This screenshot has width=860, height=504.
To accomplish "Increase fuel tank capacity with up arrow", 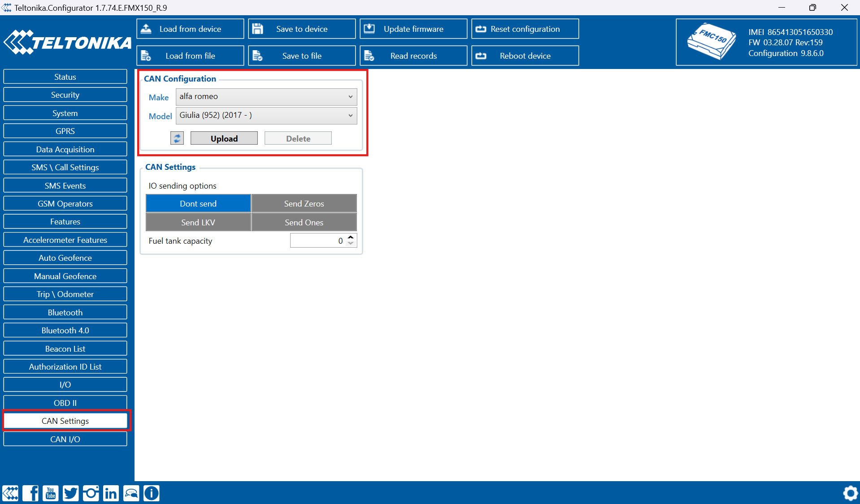I will (351, 237).
